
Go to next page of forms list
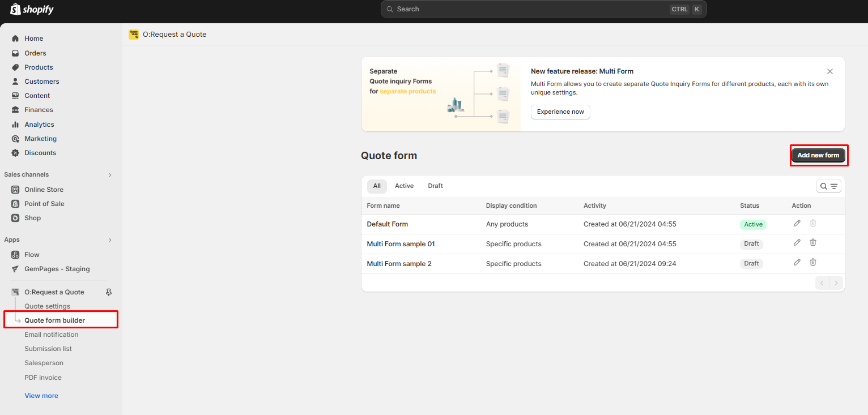836,283
